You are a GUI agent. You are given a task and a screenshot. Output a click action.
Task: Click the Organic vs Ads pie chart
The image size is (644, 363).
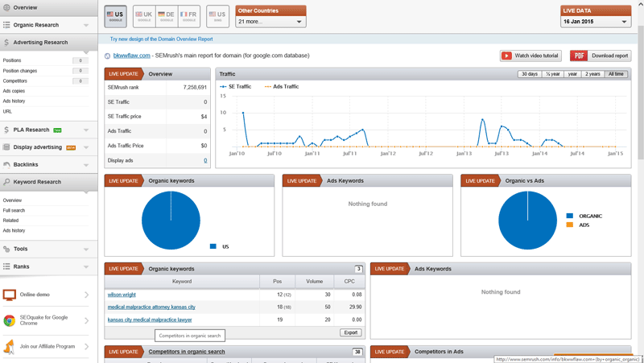527,220
